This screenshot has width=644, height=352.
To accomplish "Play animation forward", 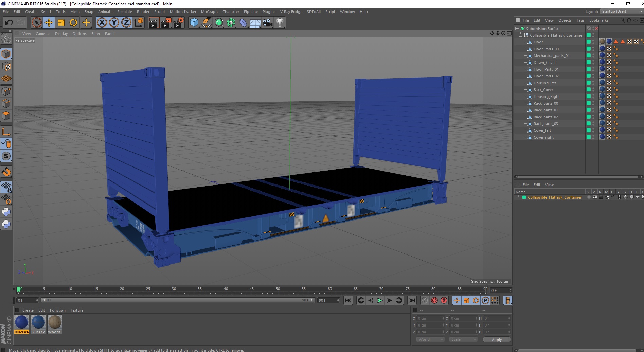I will [380, 300].
